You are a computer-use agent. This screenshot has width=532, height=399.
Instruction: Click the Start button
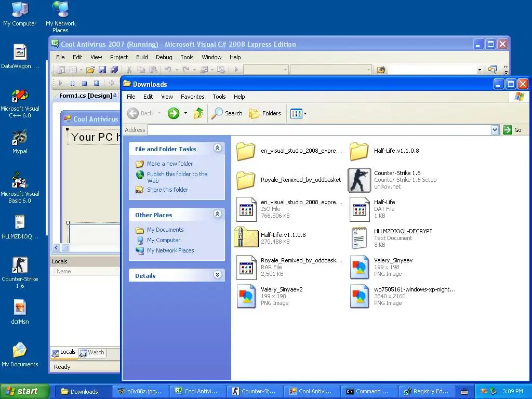click(x=25, y=391)
